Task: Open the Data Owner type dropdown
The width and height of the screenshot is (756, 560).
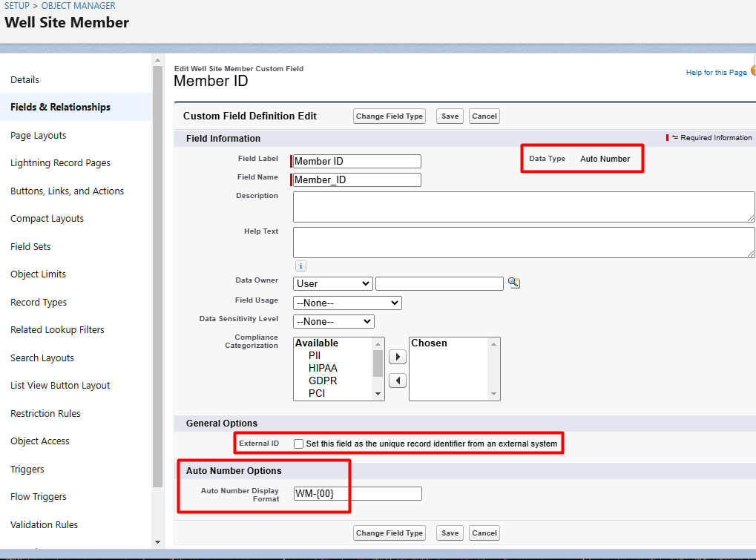Action: pos(333,283)
